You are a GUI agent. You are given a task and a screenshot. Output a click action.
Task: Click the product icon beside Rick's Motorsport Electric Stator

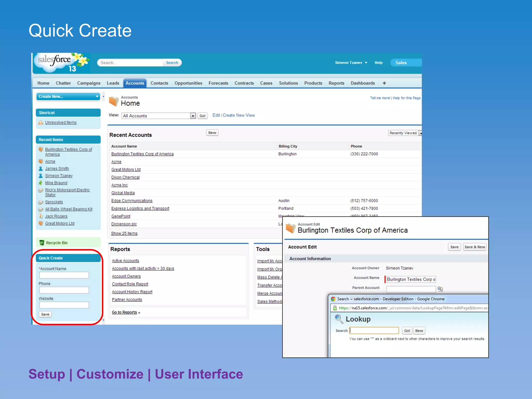point(41,190)
